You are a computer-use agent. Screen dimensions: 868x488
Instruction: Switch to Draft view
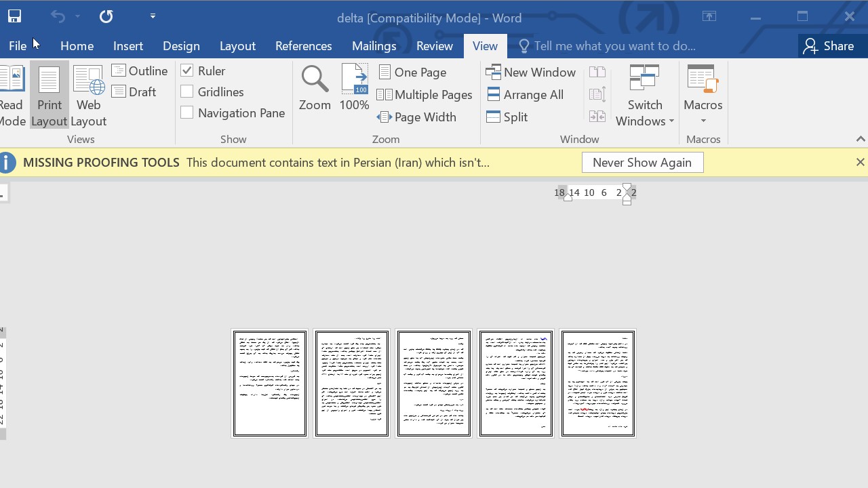tap(134, 91)
